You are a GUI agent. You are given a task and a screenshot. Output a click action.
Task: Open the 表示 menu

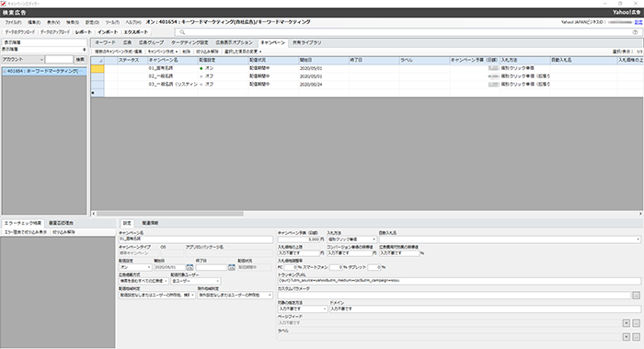(x=53, y=22)
